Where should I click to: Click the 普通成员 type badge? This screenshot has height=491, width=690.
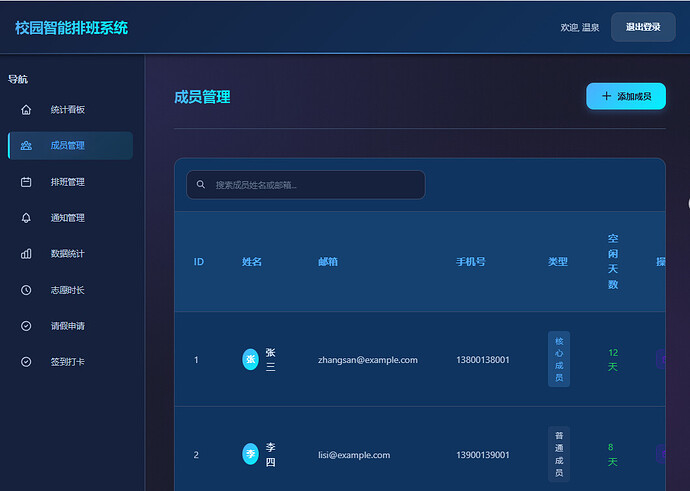(559, 454)
